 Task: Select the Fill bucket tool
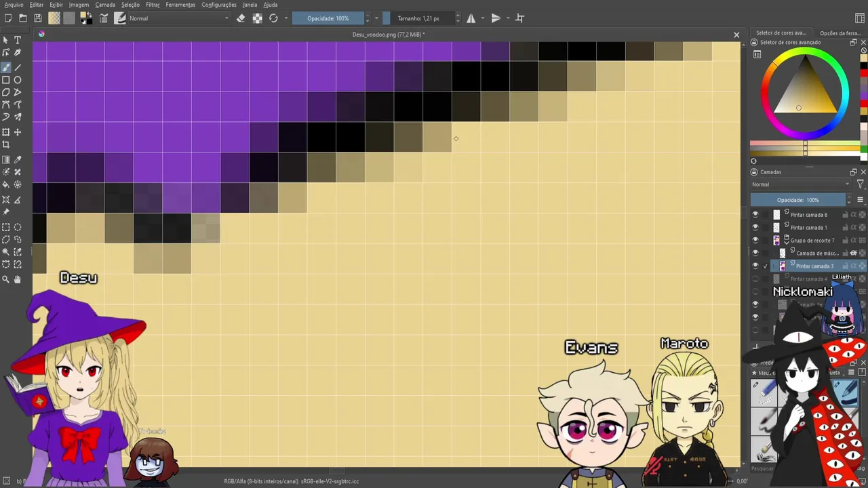pos(6,184)
